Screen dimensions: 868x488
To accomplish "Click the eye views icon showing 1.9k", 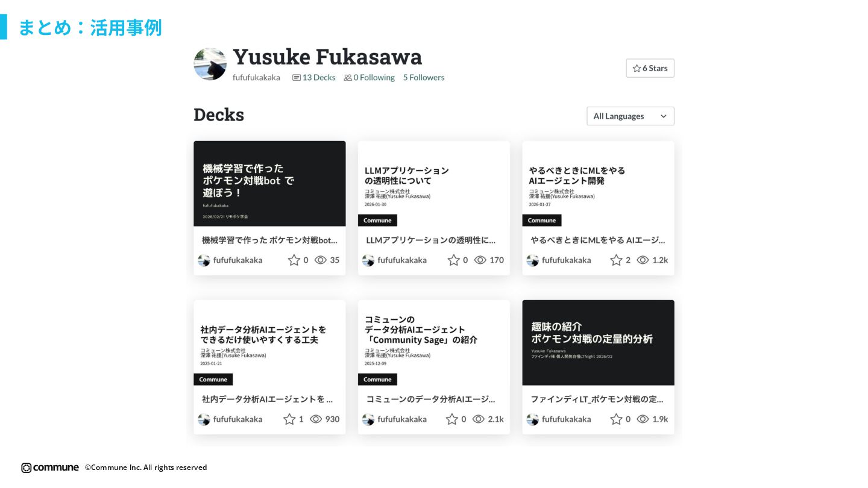I will (643, 419).
